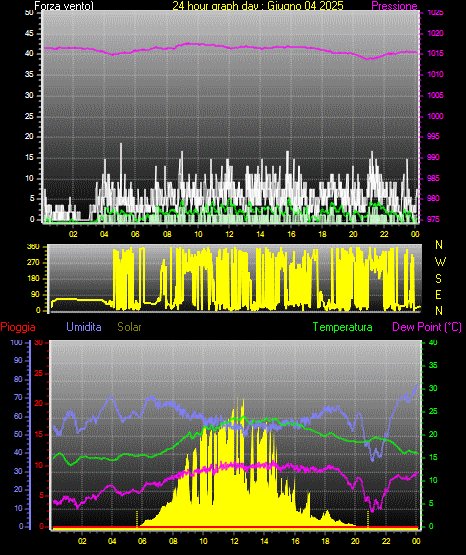Click wind direction S label
This screenshot has width=466, height=555.
[x=438, y=279]
